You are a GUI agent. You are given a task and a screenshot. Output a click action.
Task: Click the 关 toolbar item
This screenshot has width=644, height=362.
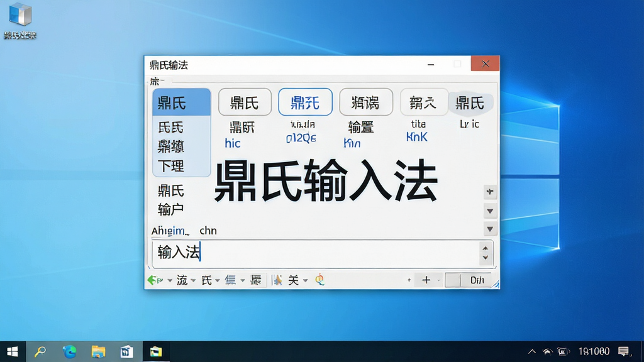[293, 280]
